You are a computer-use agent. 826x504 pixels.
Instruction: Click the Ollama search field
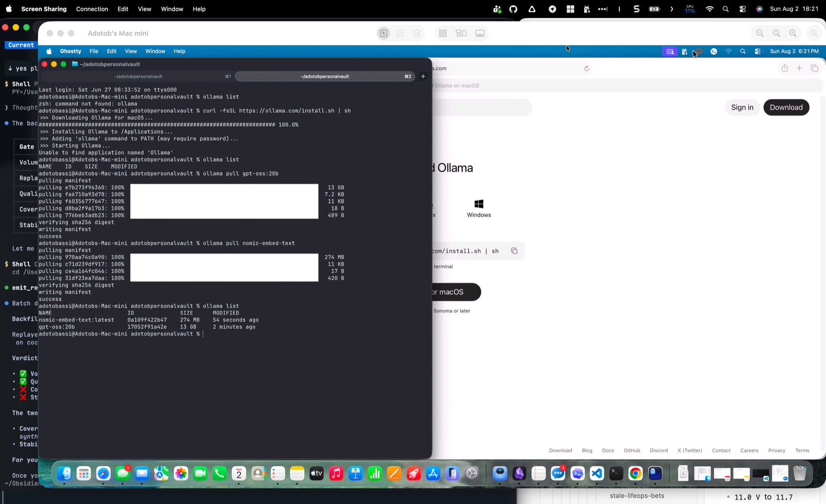click(482, 107)
